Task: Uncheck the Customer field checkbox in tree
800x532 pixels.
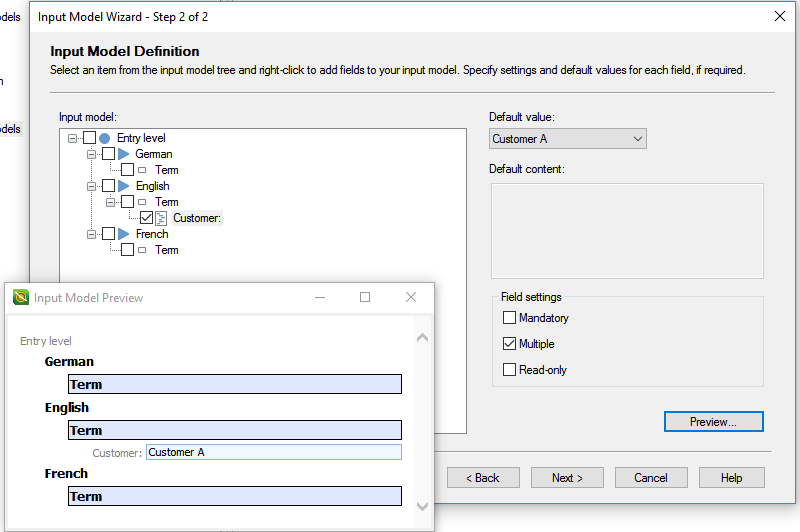Action: (x=146, y=218)
